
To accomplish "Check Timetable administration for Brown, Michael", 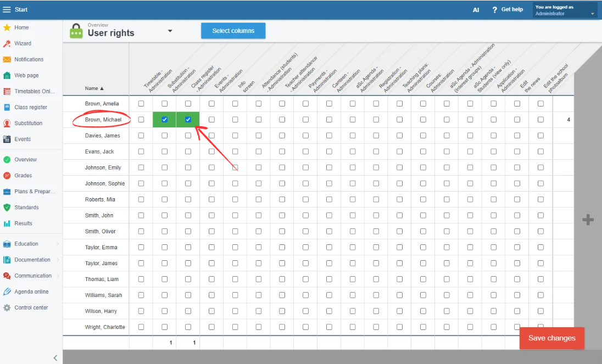I will (x=141, y=120).
